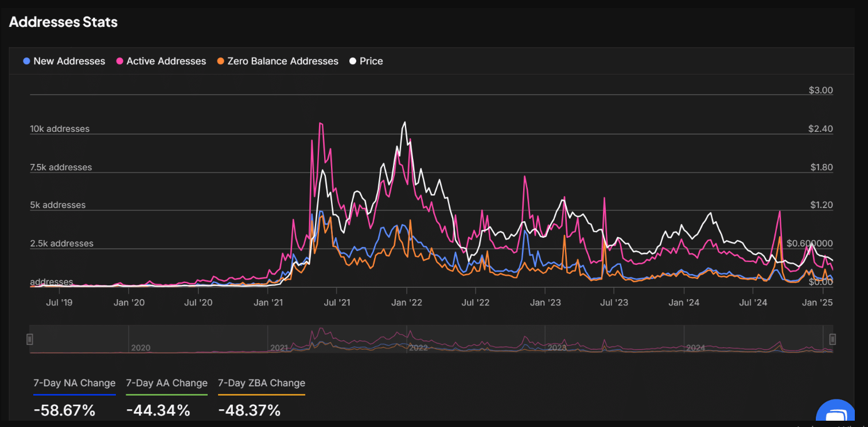
Task: Select the 7-Day NA Change tab
Action: pos(74,383)
